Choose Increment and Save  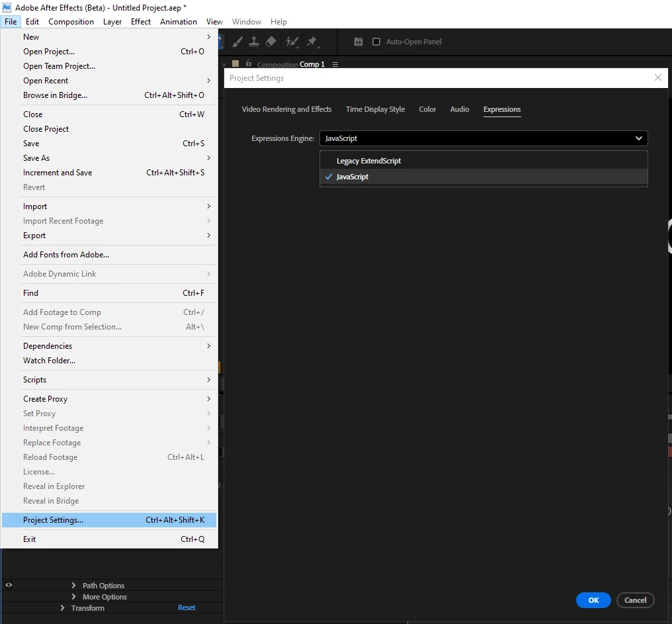[x=109, y=173]
